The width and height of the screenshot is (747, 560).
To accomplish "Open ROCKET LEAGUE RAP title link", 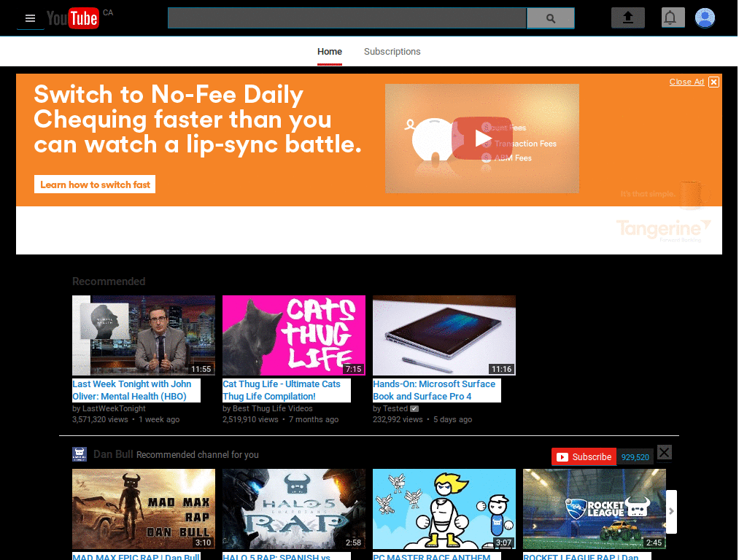I will coord(581,556).
